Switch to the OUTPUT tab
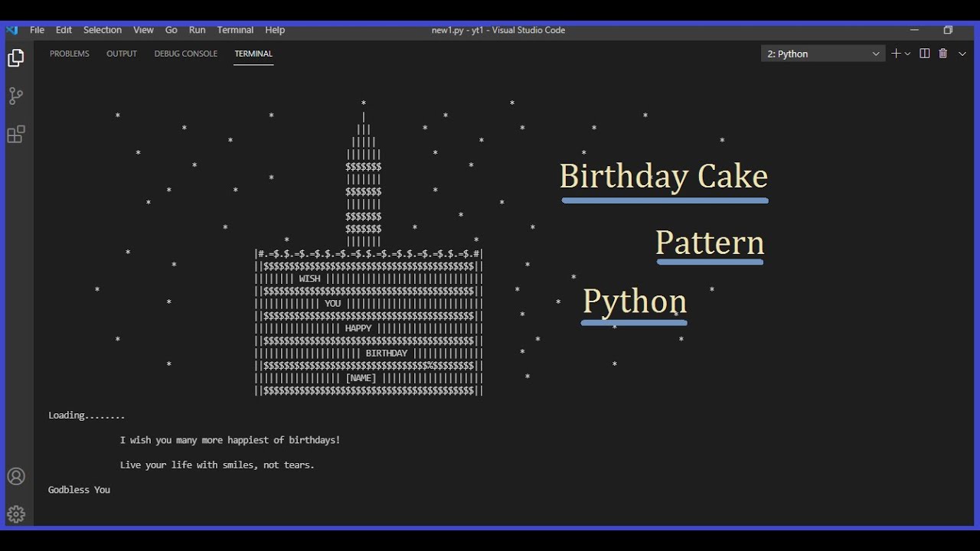The image size is (980, 551). pyautogui.click(x=122, y=54)
